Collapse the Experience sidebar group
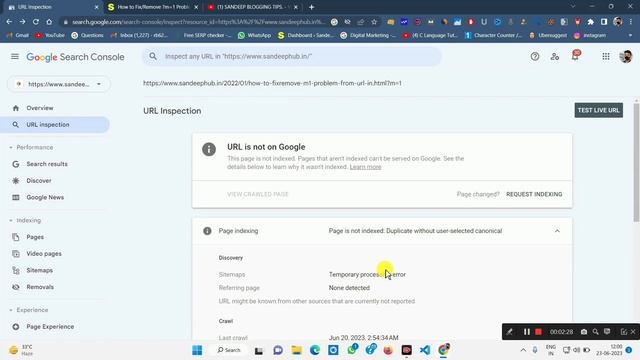This screenshot has height=360, width=640. click(11, 310)
